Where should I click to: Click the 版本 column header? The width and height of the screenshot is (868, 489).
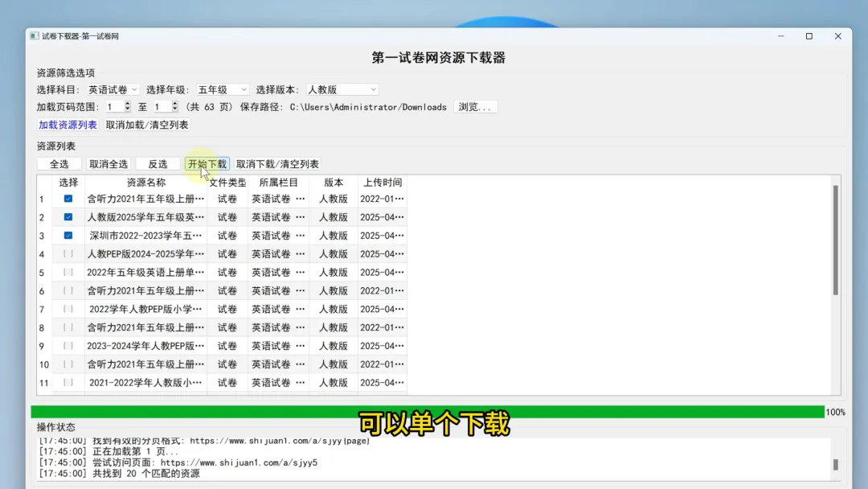coord(334,183)
